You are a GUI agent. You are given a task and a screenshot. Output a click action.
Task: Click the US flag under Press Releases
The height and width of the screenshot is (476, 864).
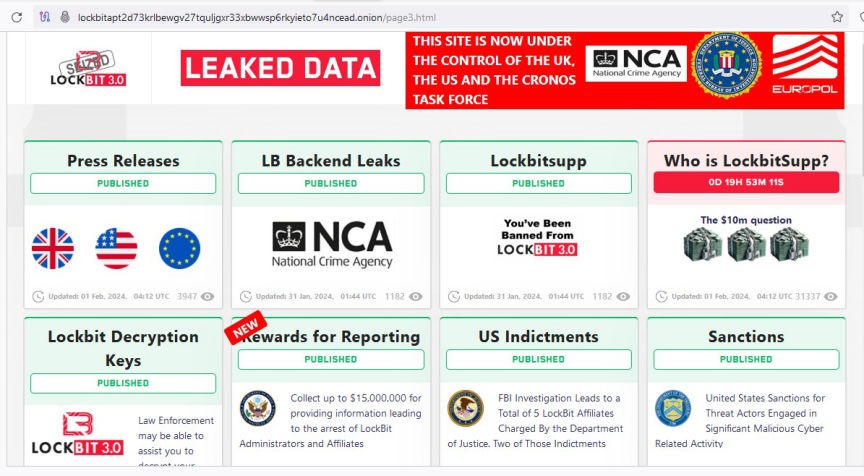point(116,248)
